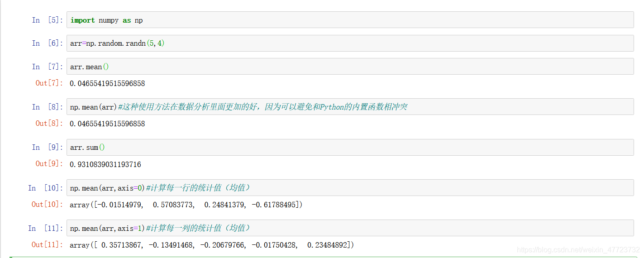This screenshot has width=644, height=258.
Task: Select the Out[10] prompt label
Action: (48, 205)
